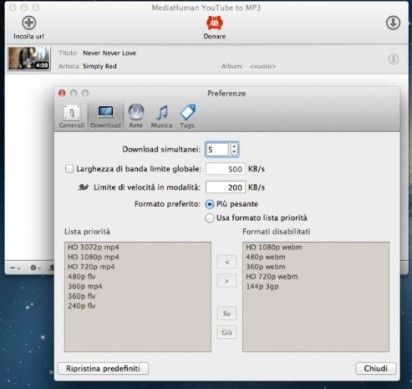
Task: Click the Donare piggy bank icon
Action: [x=214, y=23]
